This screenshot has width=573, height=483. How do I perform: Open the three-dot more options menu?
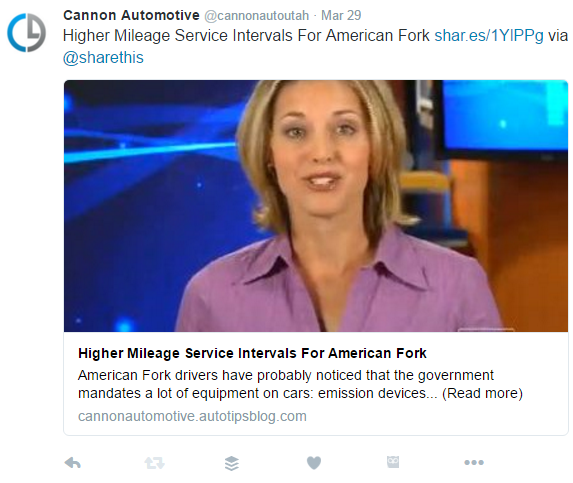tap(474, 463)
